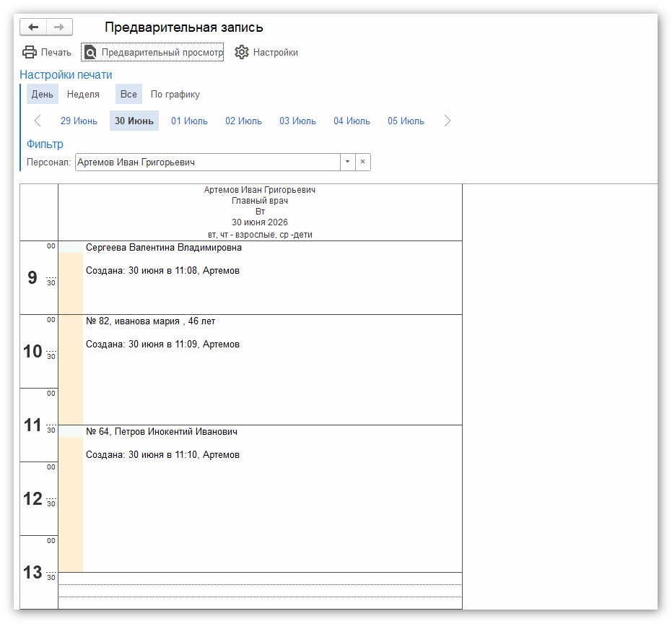Click the printer icon for Печать
This screenshot has width=672, height=624.
[x=29, y=52]
